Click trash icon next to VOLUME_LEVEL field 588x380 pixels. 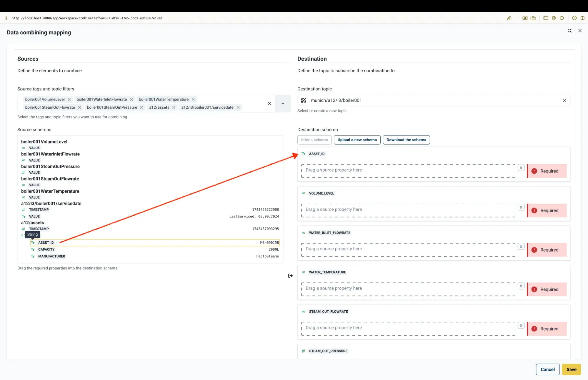(521, 207)
